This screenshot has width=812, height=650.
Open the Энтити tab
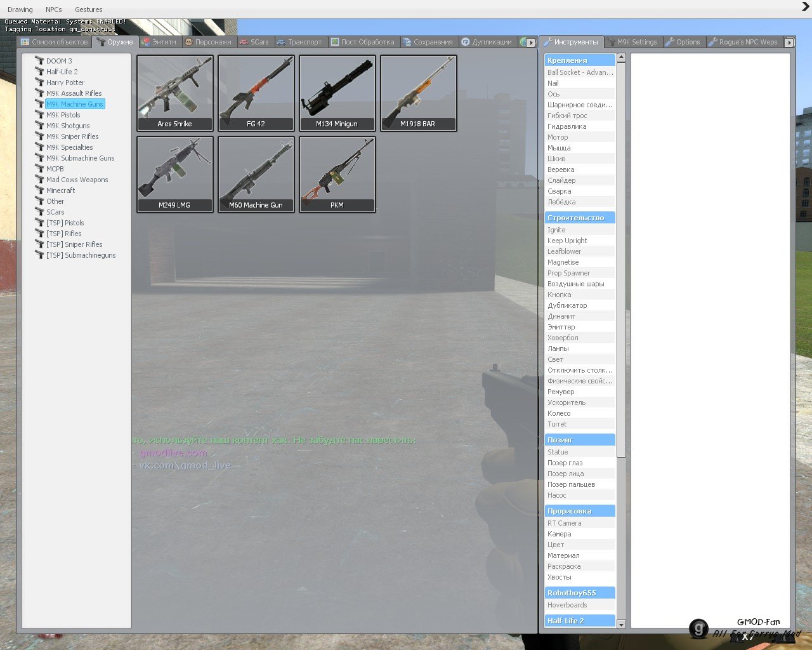click(160, 42)
